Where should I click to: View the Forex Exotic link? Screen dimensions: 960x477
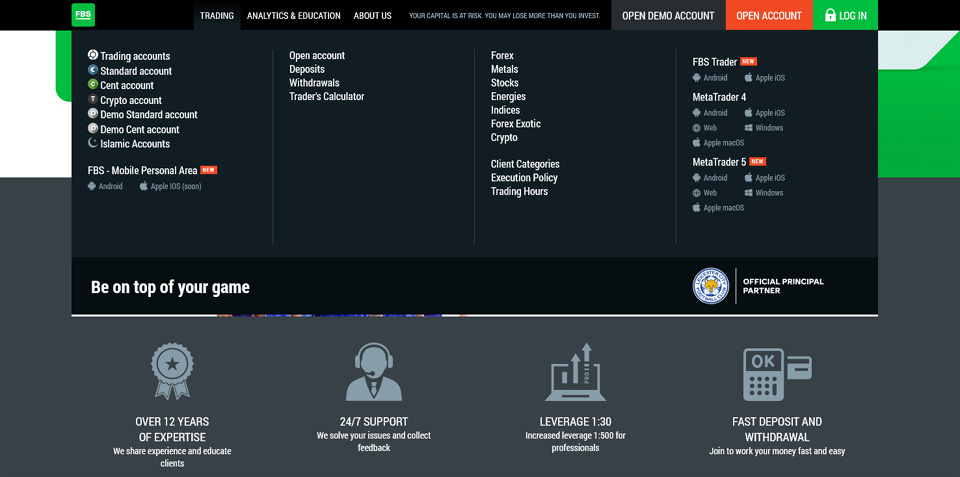coord(516,124)
